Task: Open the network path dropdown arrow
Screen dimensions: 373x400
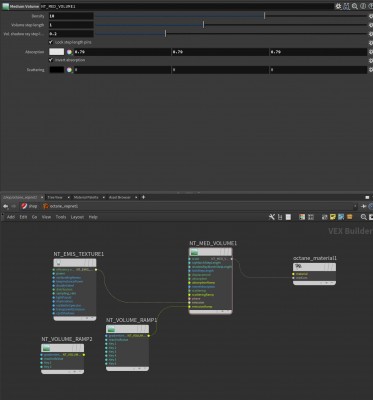Action: (x=355, y=206)
